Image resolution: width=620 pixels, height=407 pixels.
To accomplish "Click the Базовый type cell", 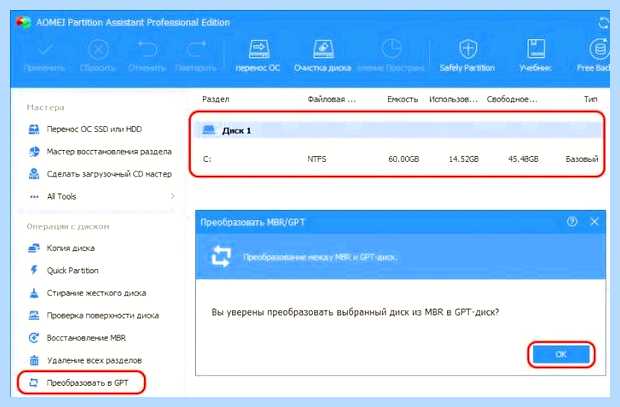I will click(x=582, y=159).
